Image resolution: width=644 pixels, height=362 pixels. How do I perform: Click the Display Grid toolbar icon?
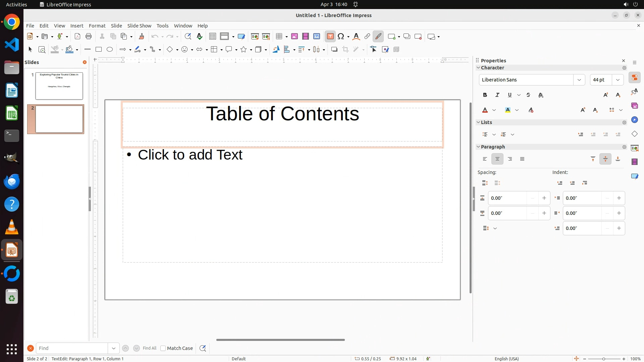click(x=212, y=37)
